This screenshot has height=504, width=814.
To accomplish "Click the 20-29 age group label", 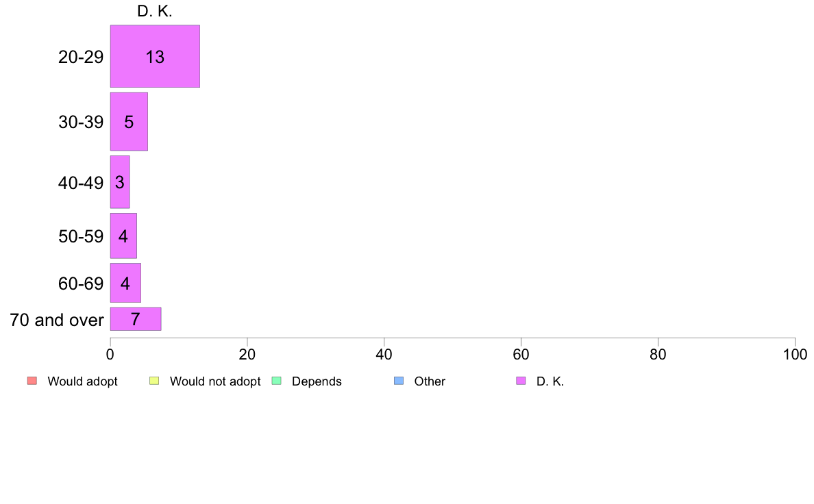I will (x=81, y=57).
